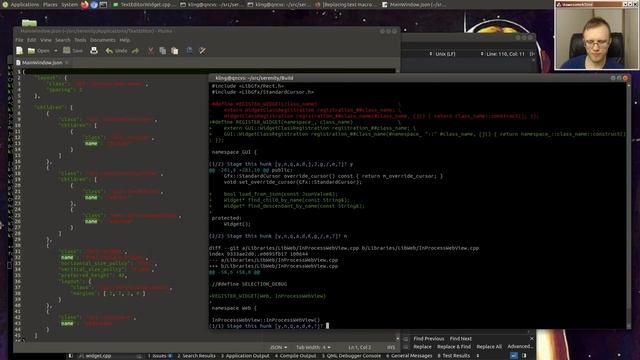Image resolution: width=640 pixels, height=360 pixels.
Task: Open the 1 Issues output pane
Action: (x=159, y=356)
